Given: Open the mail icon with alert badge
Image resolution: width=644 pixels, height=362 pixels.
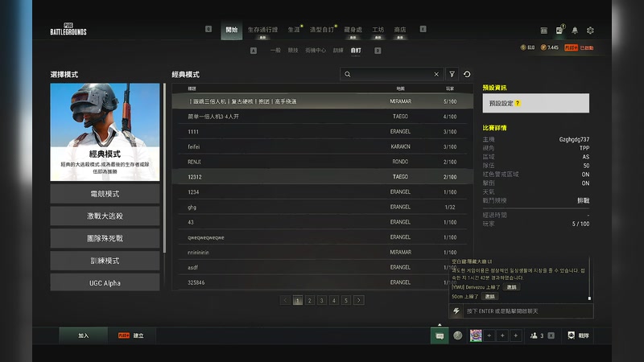Looking at the screenshot, I should [559, 30].
